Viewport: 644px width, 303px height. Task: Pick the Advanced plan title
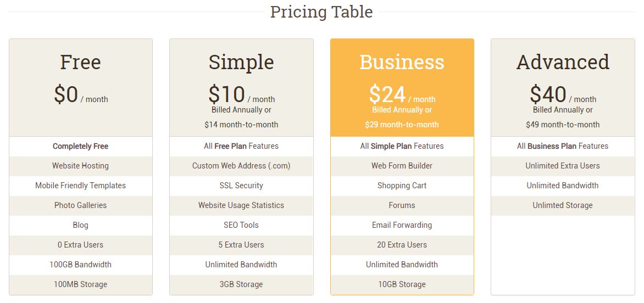[x=563, y=62]
